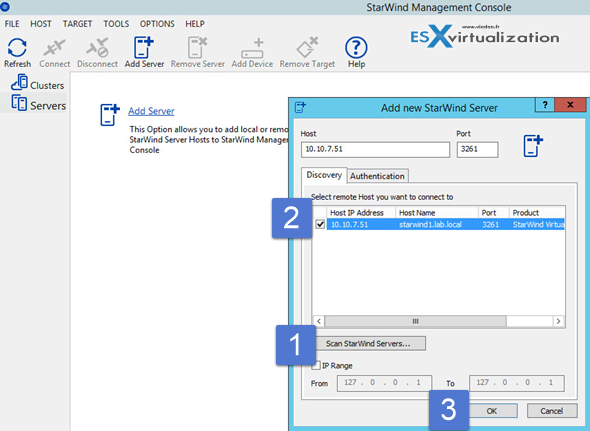Click the Port column header in list

493,213
